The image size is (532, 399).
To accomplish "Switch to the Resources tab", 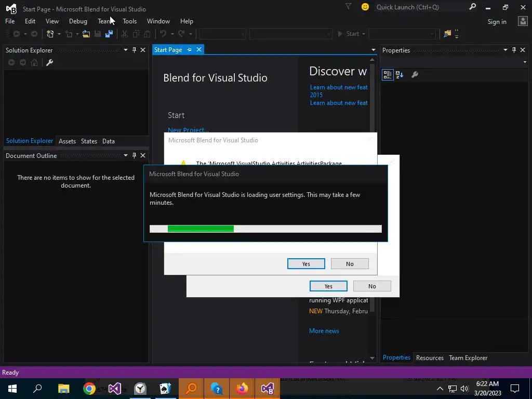I will [x=430, y=358].
